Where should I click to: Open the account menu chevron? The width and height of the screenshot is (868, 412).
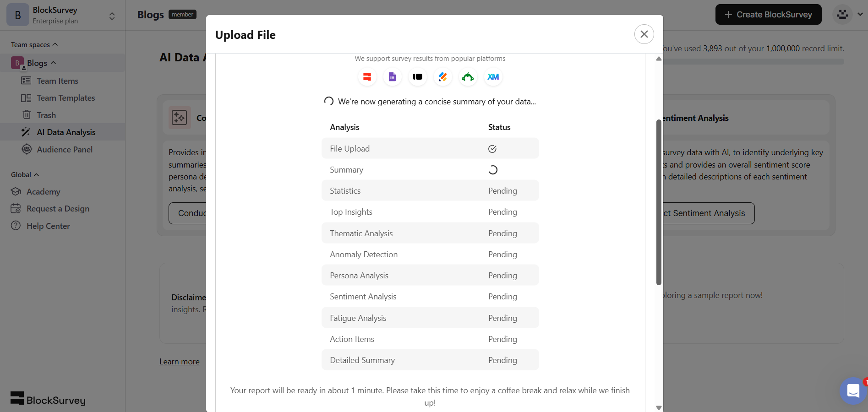click(860, 14)
